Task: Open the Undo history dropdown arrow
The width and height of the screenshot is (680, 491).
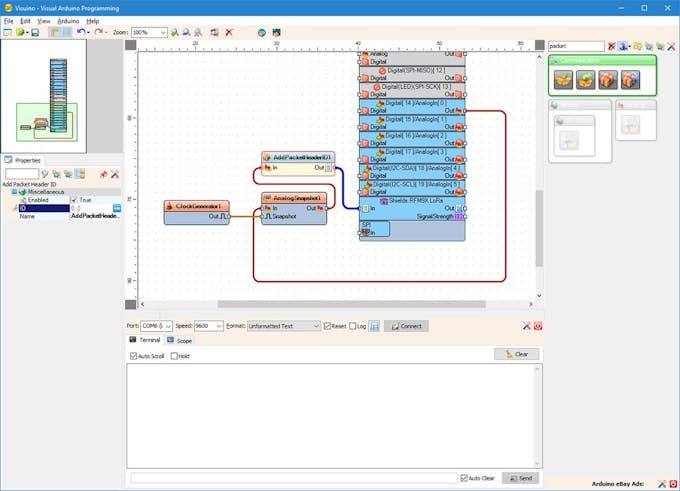Action: (88, 33)
